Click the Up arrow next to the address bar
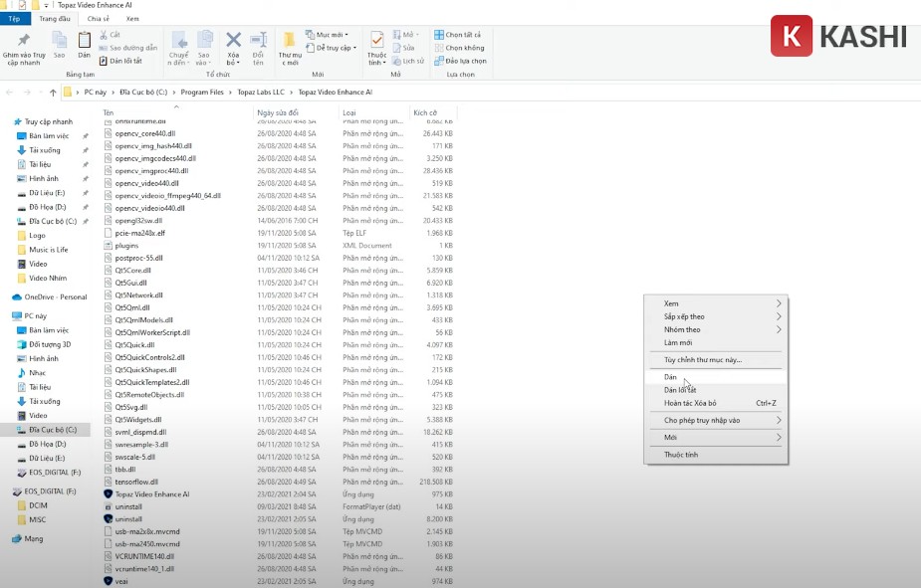Image resolution: width=921 pixels, height=588 pixels. click(53, 93)
